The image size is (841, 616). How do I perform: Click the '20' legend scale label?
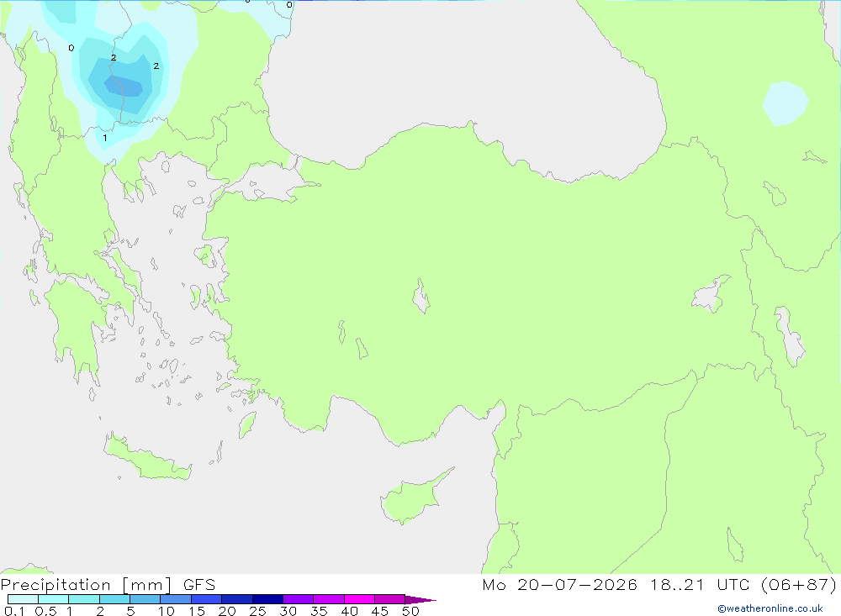pyautogui.click(x=227, y=611)
